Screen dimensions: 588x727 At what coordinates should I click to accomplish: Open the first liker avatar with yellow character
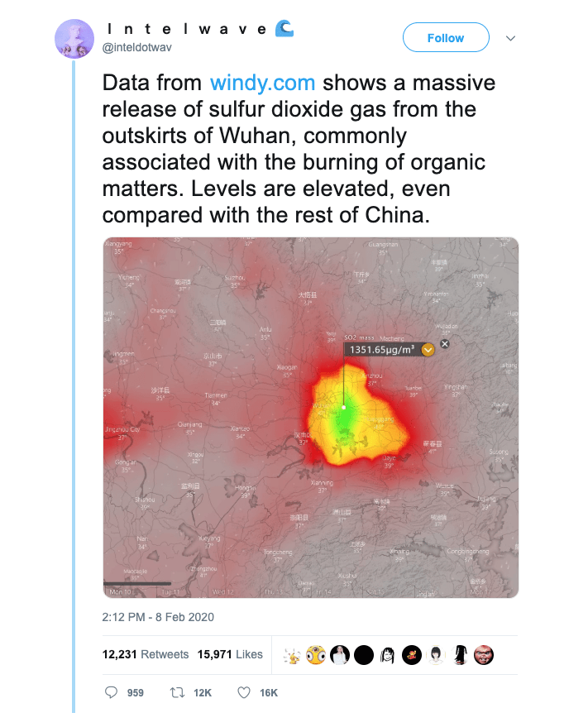pos(292,655)
